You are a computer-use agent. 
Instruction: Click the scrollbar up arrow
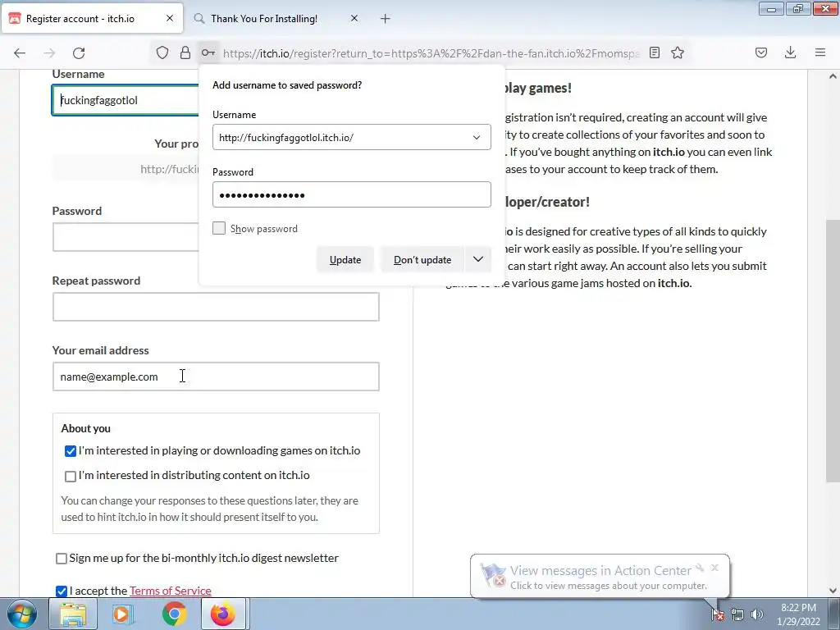[833, 76]
